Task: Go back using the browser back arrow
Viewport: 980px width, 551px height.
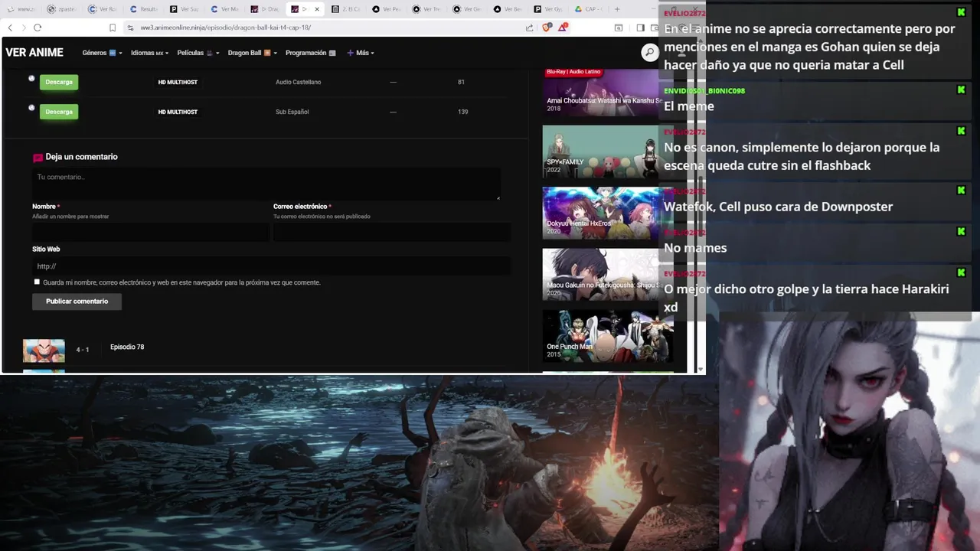Action: [x=10, y=28]
